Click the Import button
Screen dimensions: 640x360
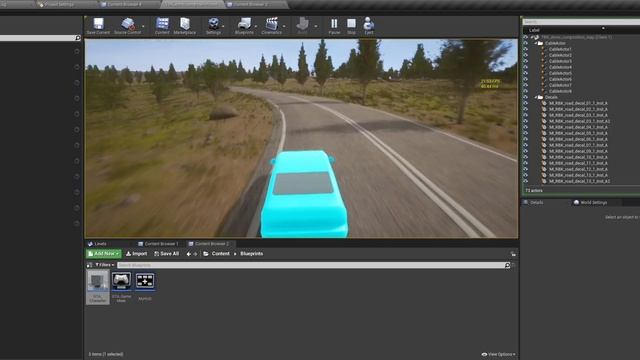(136, 254)
